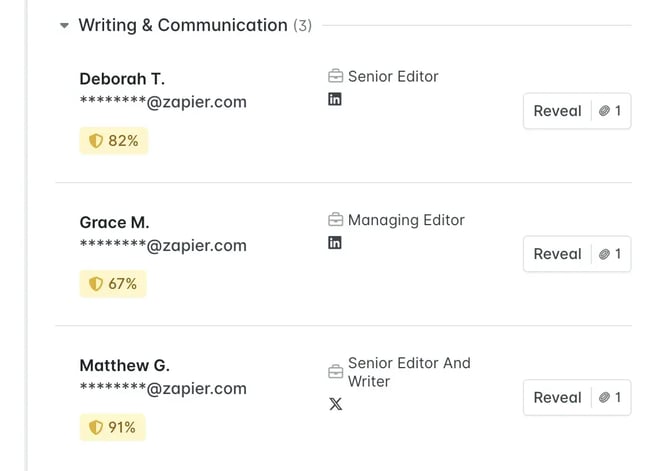
Task: Reveal Grace M.'s email address
Action: [577, 254]
